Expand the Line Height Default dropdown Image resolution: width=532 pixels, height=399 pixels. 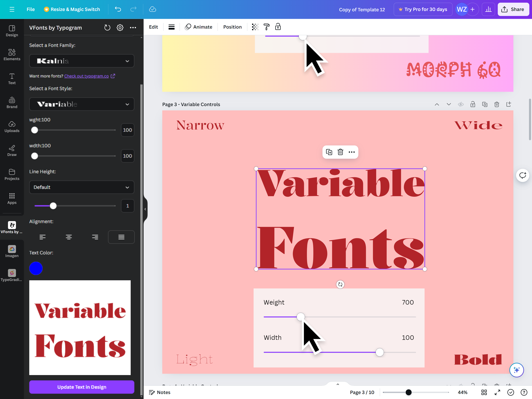[x=81, y=187]
